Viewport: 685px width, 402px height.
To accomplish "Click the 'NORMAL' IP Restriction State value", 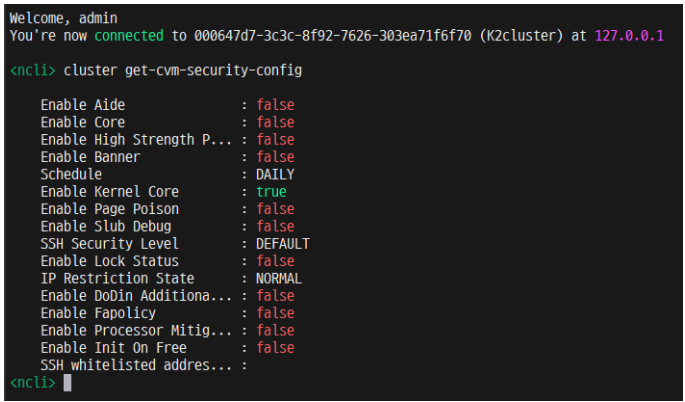I will 279,278.
